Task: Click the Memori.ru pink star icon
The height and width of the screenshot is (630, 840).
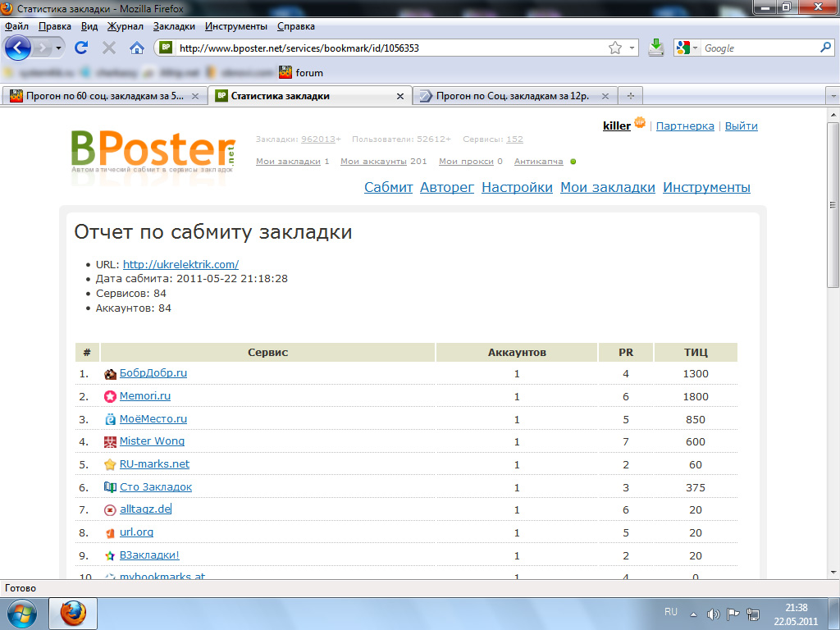Action: click(110, 396)
